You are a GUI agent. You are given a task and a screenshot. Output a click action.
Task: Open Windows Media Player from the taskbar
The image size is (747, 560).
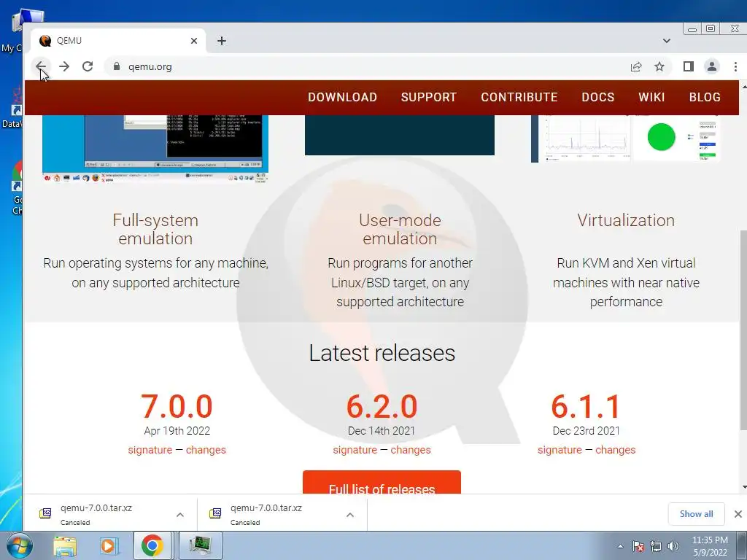point(108,546)
